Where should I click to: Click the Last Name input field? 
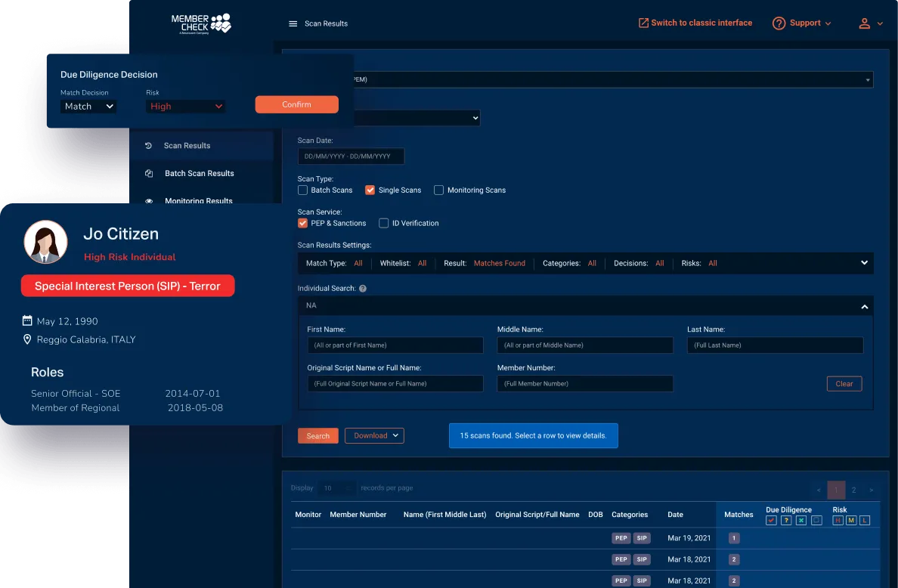tap(774, 345)
